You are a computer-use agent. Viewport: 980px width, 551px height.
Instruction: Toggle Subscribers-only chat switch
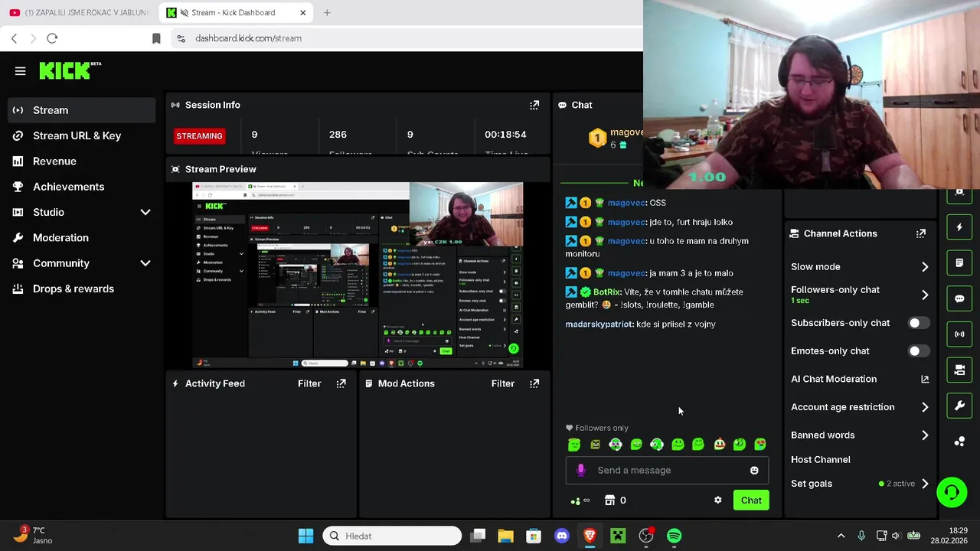coord(918,323)
